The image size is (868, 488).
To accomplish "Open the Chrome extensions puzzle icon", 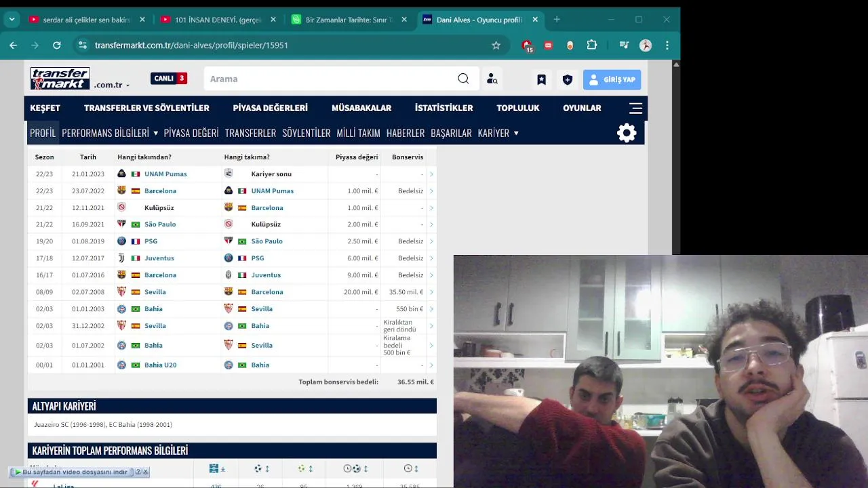I will [592, 45].
